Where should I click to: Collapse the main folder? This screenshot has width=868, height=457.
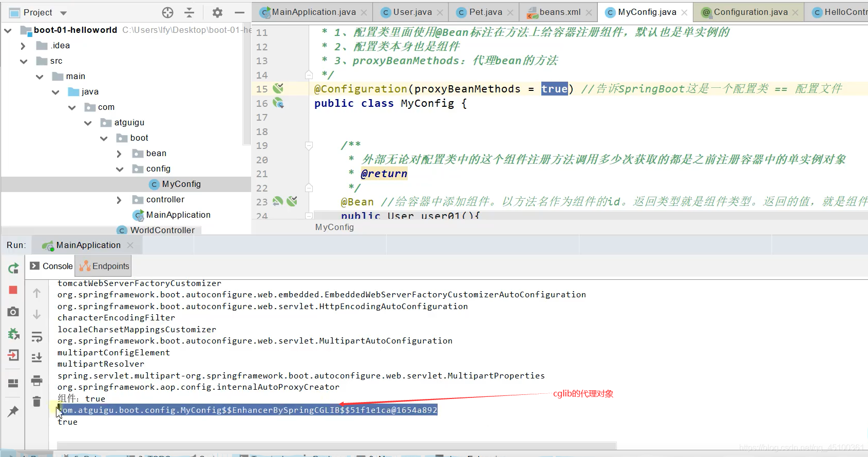coord(40,77)
